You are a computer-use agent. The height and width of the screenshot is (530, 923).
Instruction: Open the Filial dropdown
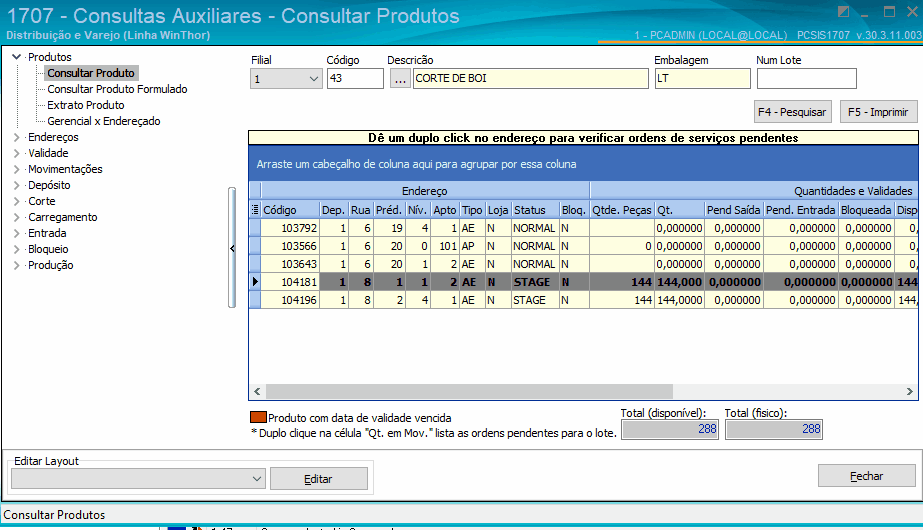(x=313, y=78)
